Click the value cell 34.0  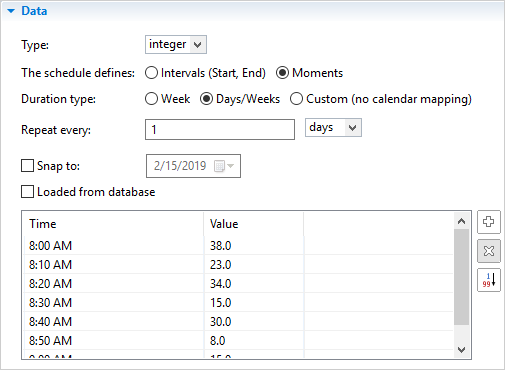[x=254, y=284]
